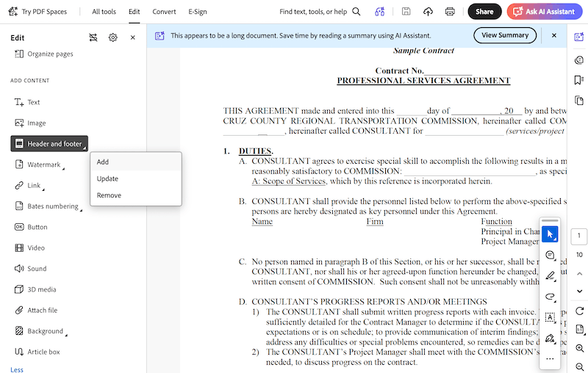Open more tools ellipsis in floating toolbar
The height and width of the screenshot is (373, 588).
pyautogui.click(x=550, y=359)
